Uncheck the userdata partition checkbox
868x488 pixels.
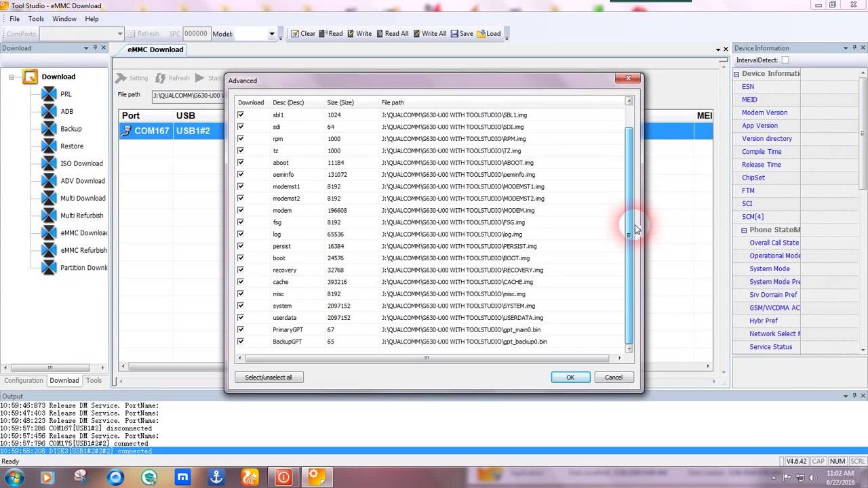[x=241, y=318]
